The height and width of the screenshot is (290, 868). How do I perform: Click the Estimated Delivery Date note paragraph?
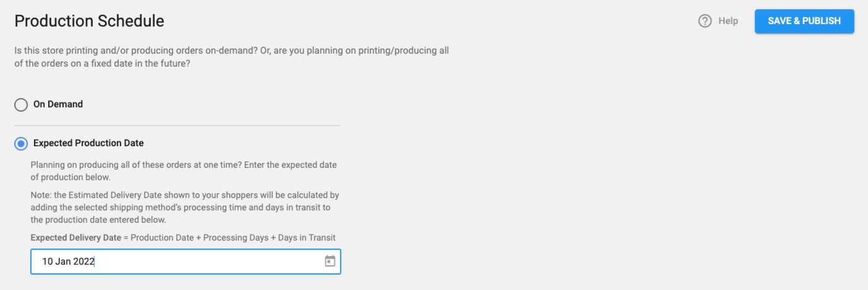(185, 207)
